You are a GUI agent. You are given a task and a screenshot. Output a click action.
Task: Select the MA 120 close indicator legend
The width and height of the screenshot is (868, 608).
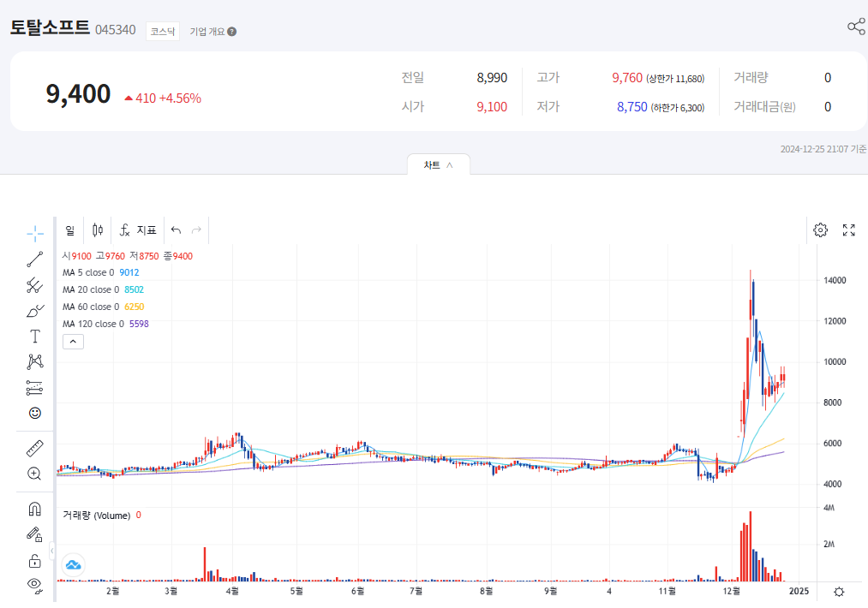click(x=105, y=325)
